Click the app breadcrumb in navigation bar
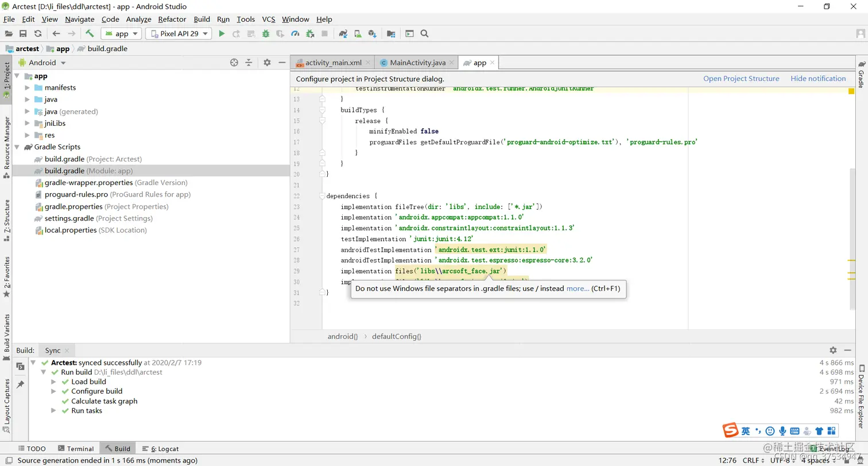This screenshot has width=868, height=466. (58, 49)
